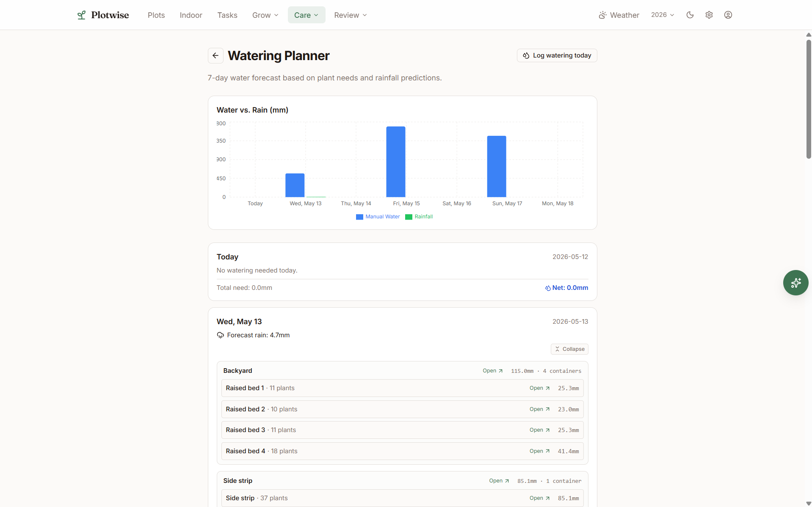Click droplet icon in Log watering today
The image size is (812, 507).
[x=526, y=55]
